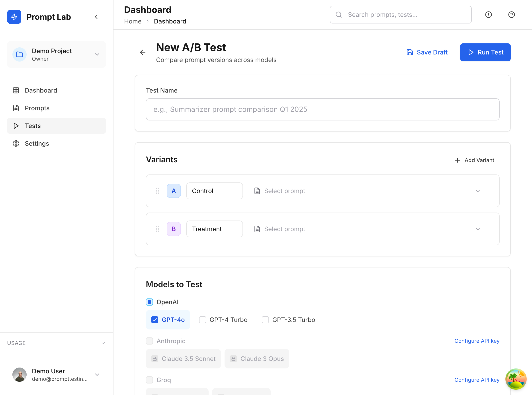Click the drag handle for variant A
This screenshot has height=395, width=532.
pyautogui.click(x=157, y=191)
